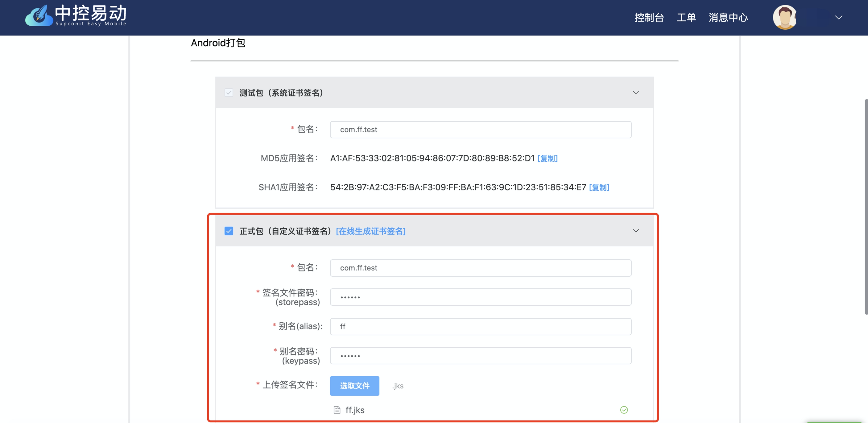This screenshot has width=868, height=423.
Task: Click the ff.jks uploaded file name
Action: coord(355,410)
